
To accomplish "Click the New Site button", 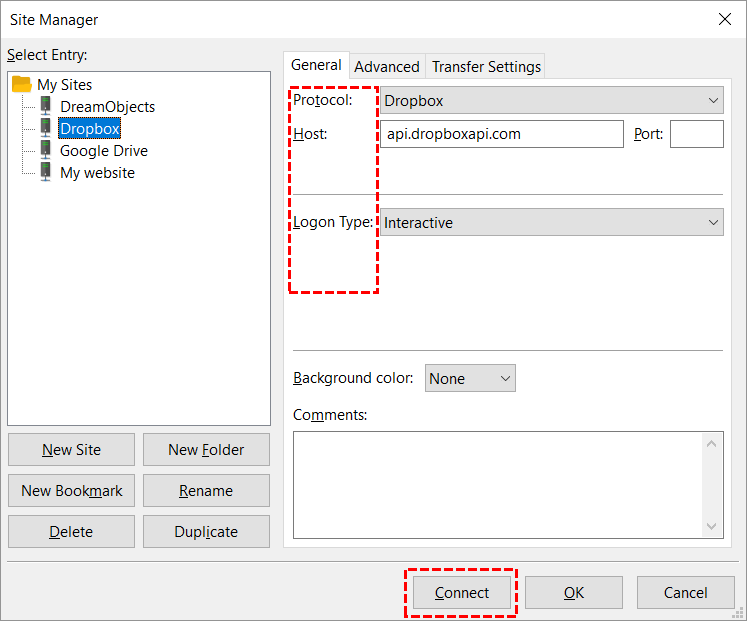I will pyautogui.click(x=71, y=450).
